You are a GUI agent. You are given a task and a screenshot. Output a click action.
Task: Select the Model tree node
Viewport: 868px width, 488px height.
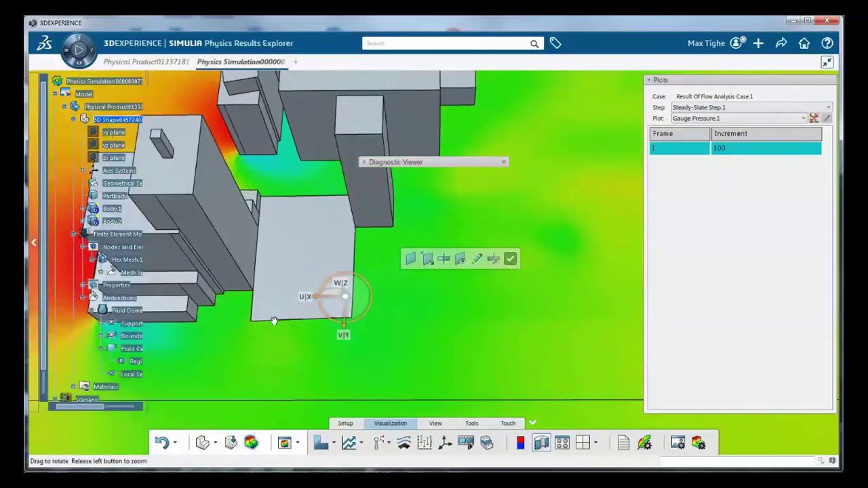84,94
